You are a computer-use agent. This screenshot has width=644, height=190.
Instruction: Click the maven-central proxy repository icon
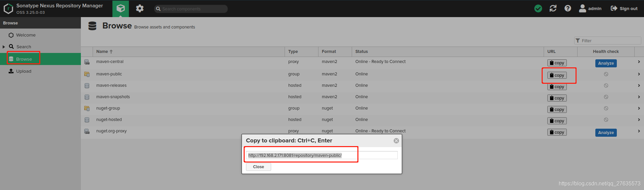(87, 62)
